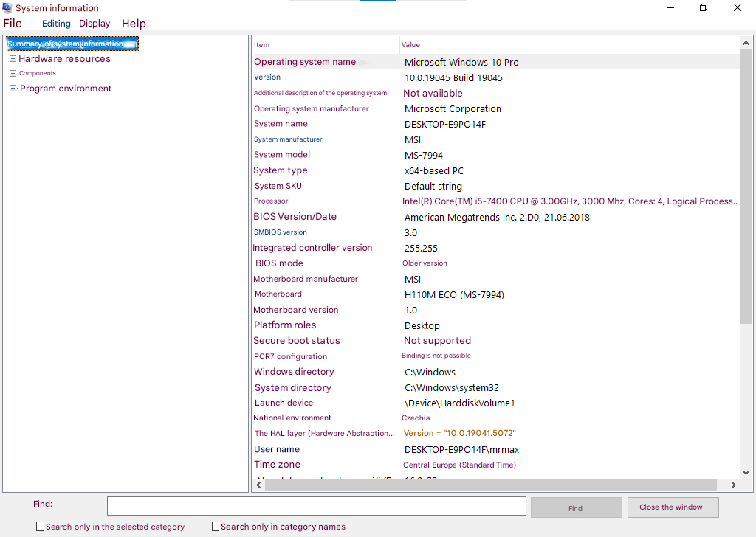
Task: Click the horizontal scrollbar left arrow
Action: (259, 485)
